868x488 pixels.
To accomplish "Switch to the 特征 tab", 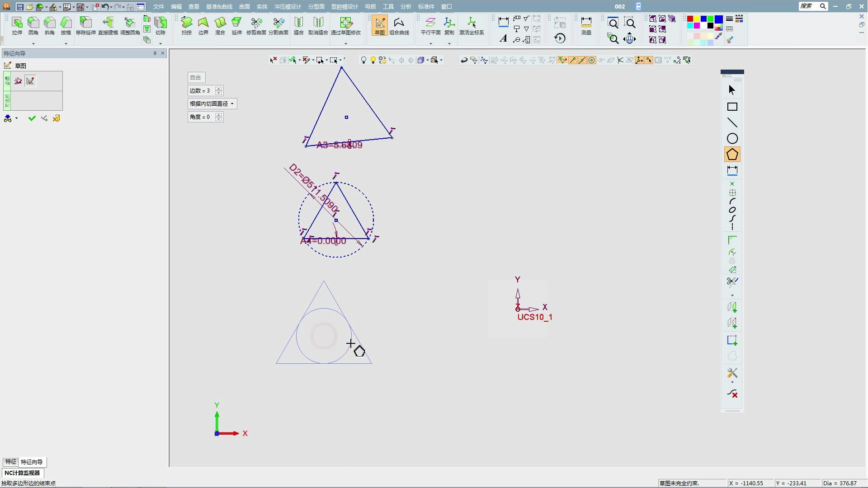I will (x=10, y=462).
